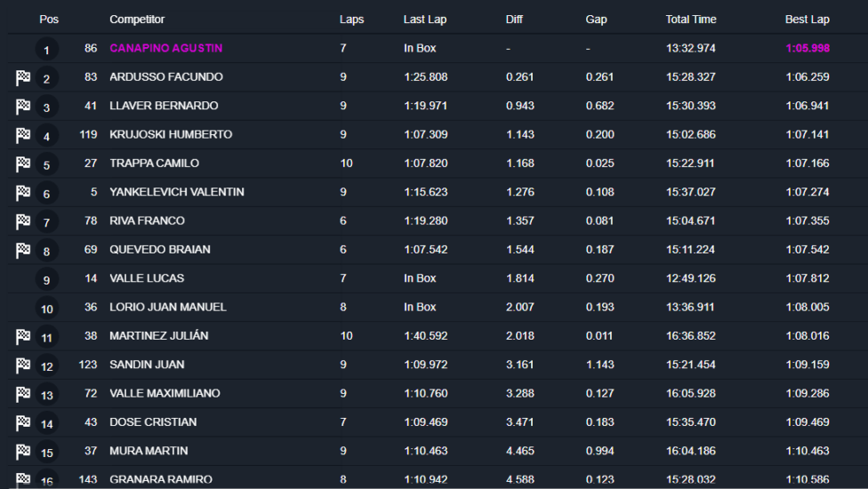
Task: Click the Total Time column header
Action: coord(690,20)
